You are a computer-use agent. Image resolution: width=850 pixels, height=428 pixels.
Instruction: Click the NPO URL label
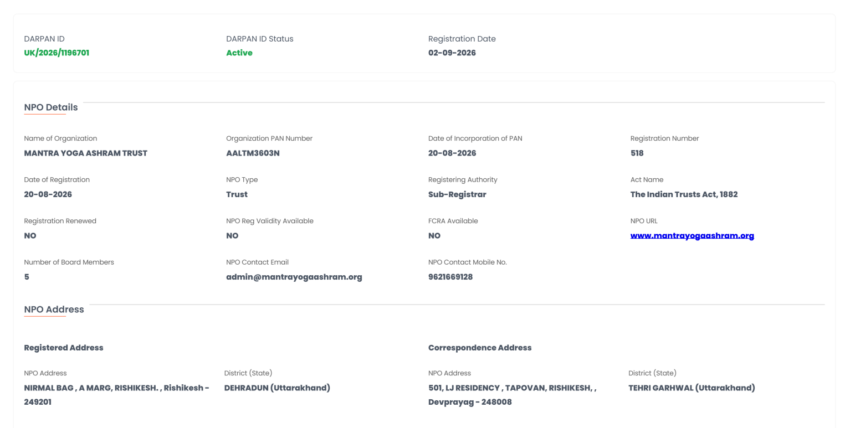643,221
